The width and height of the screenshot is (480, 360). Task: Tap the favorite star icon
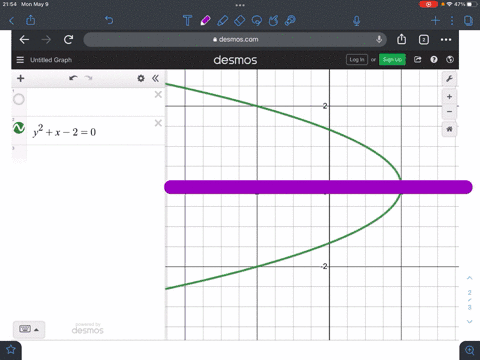[x=11, y=350]
